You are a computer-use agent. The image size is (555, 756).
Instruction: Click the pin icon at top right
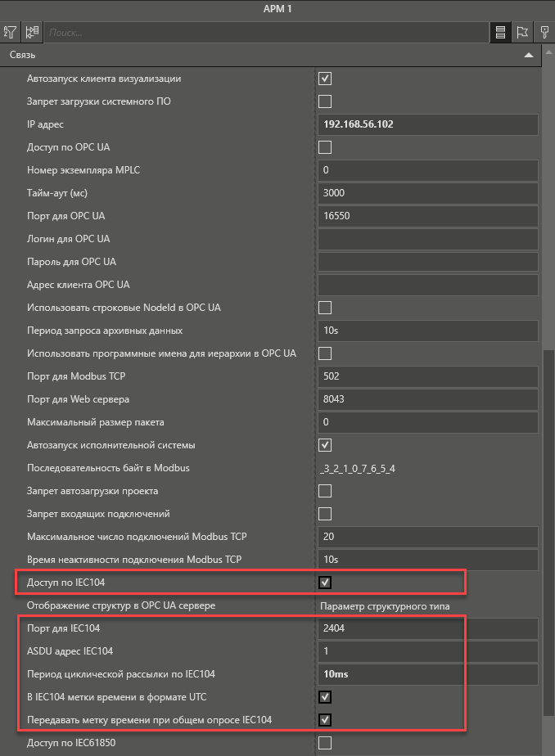coord(544,33)
